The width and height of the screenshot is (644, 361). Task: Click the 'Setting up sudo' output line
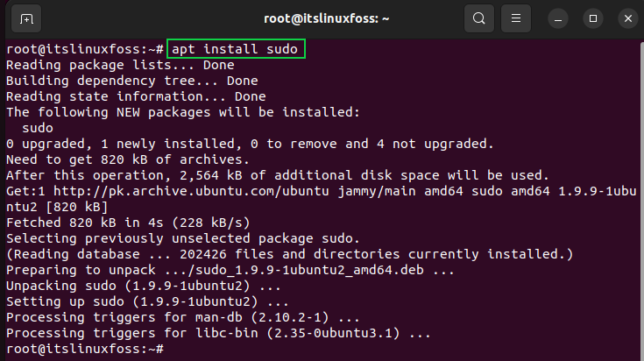tap(147, 301)
